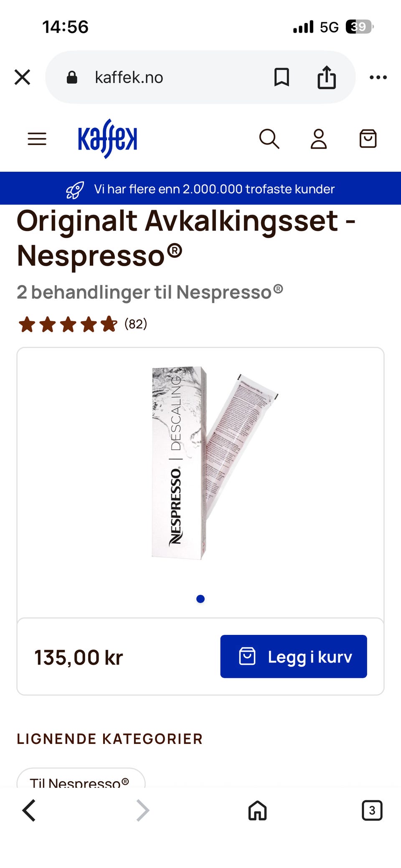The height and width of the screenshot is (868, 401).
Task: Open the search magnifier icon
Action: (x=269, y=139)
